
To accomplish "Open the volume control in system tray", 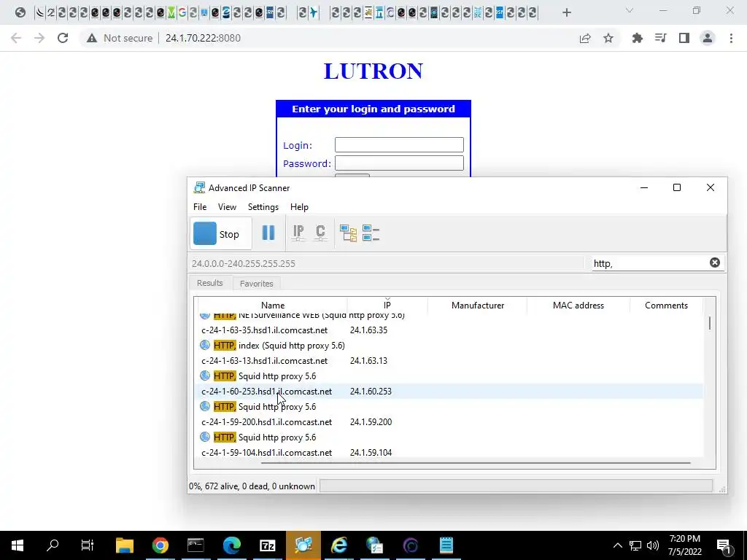I will 653,545.
